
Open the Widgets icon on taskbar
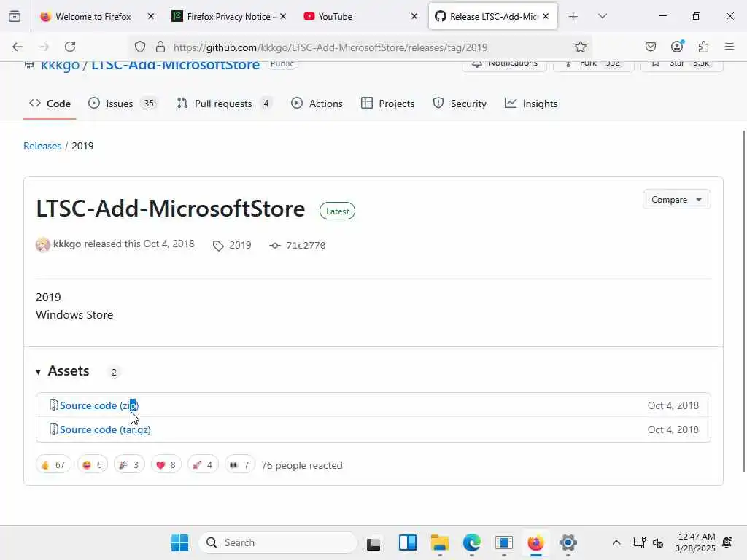tap(408, 542)
